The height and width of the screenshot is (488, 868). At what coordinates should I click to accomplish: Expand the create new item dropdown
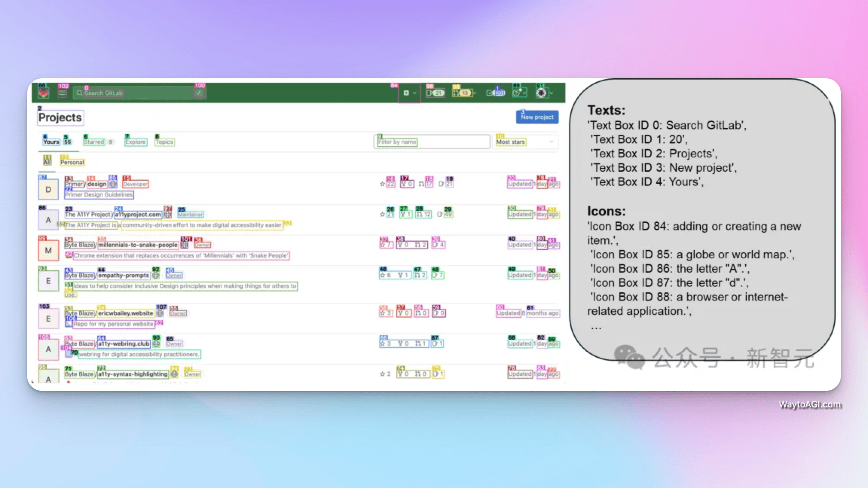(410, 93)
